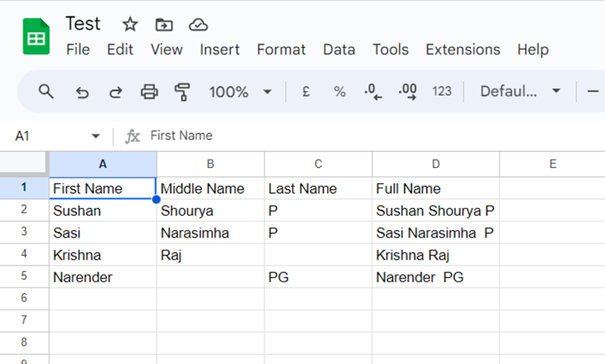Open the Insert menu
Image resolution: width=605 pixels, height=364 pixels.
[x=219, y=50]
